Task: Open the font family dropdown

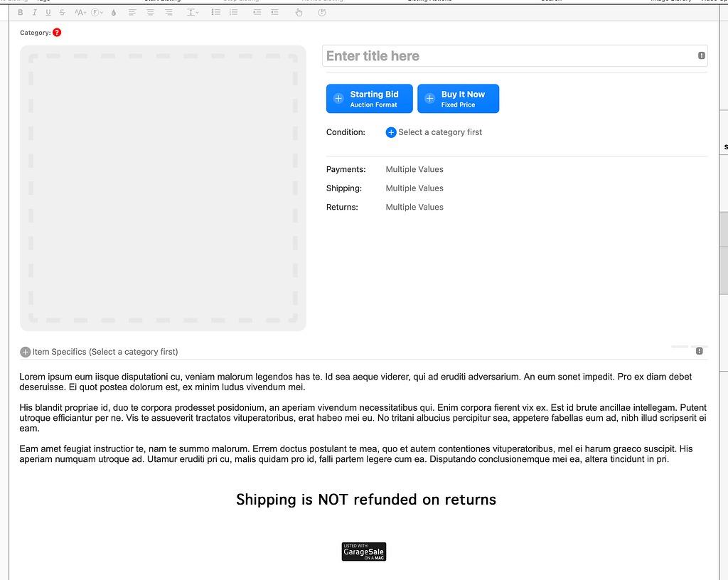Action: pos(97,12)
